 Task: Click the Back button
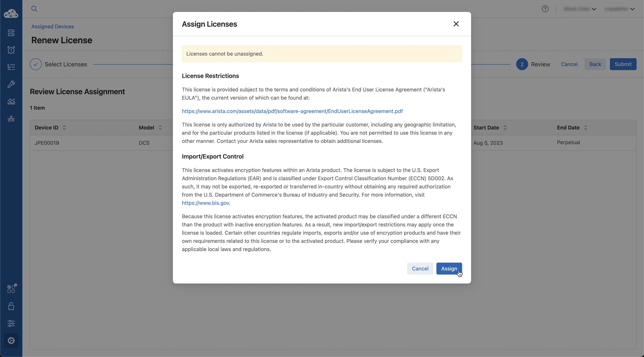[x=595, y=64]
